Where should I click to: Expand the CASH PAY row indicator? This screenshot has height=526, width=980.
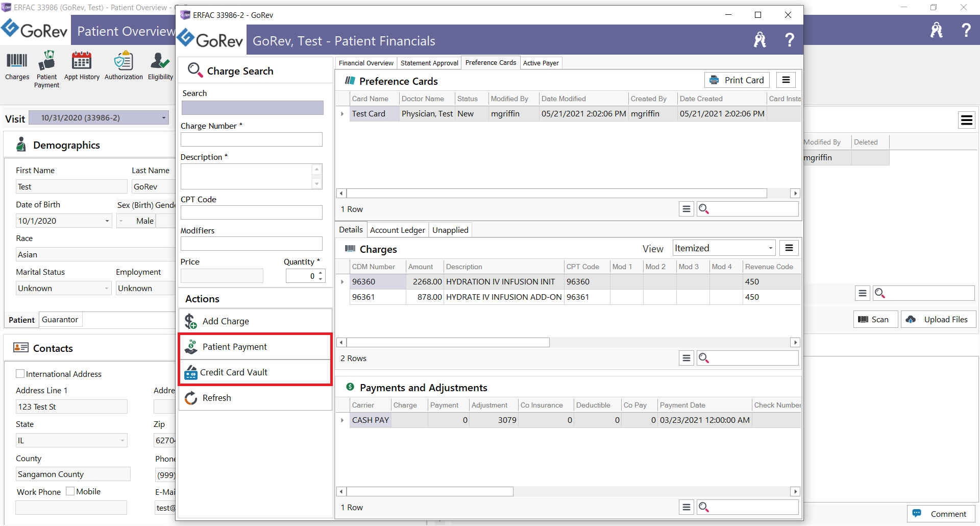[342, 420]
